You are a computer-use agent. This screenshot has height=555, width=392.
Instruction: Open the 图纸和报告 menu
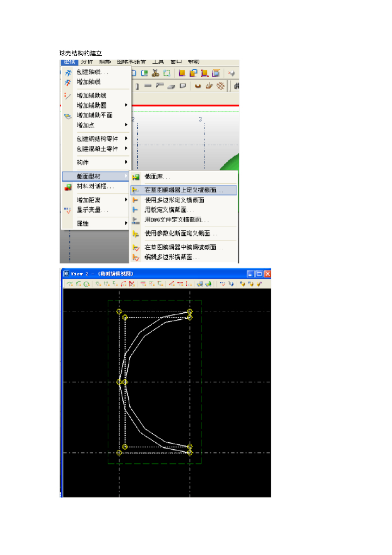[x=131, y=62]
